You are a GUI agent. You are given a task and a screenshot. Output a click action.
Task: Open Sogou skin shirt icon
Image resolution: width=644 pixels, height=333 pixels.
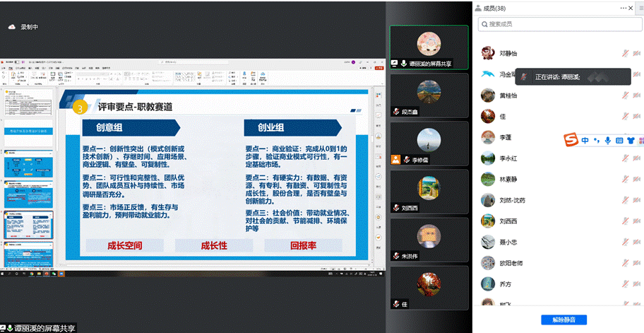click(x=631, y=140)
